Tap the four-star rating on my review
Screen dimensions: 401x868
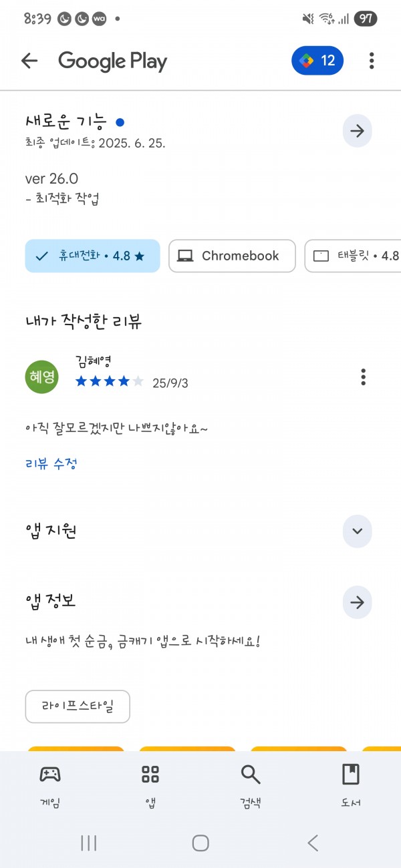click(110, 382)
